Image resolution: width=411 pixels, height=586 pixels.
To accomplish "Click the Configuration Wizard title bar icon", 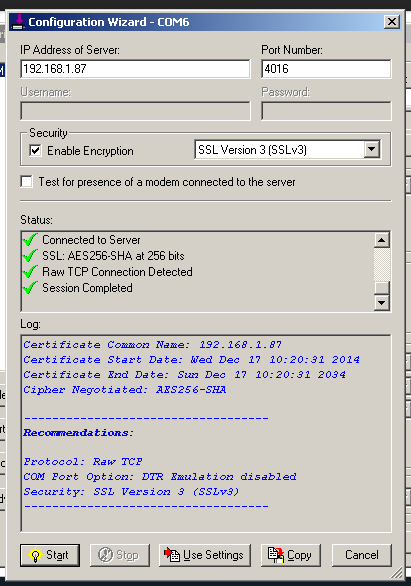I will coord(18,22).
